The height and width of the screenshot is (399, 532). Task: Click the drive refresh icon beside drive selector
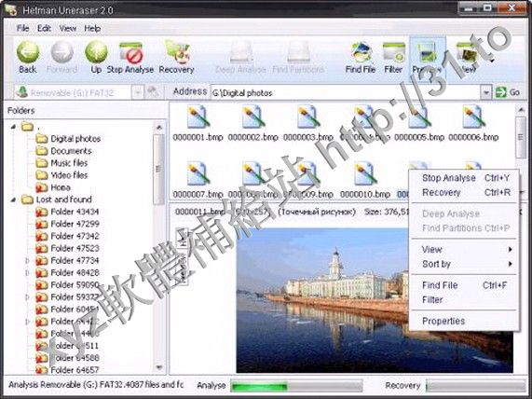click(x=154, y=91)
